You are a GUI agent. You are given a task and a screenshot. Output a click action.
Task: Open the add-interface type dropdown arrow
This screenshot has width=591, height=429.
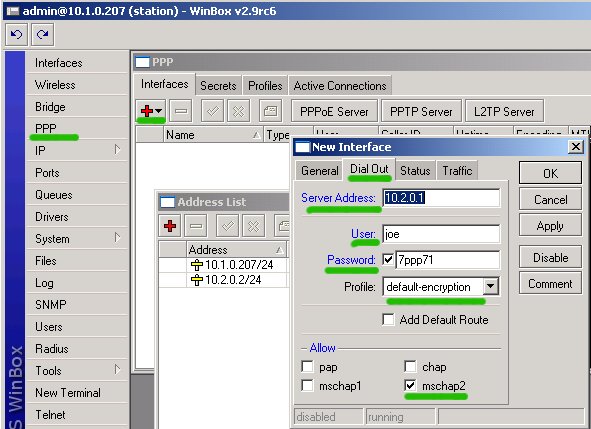pyautogui.click(x=159, y=111)
